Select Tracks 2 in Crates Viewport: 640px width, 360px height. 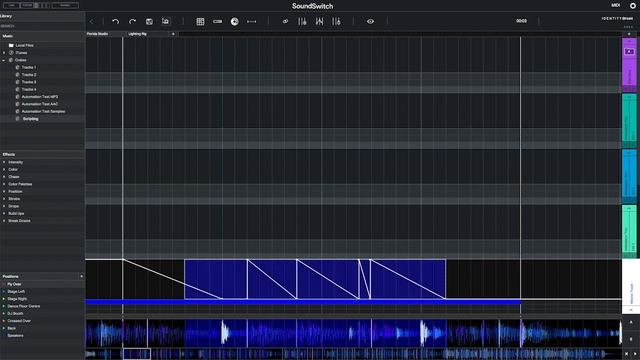pos(29,75)
